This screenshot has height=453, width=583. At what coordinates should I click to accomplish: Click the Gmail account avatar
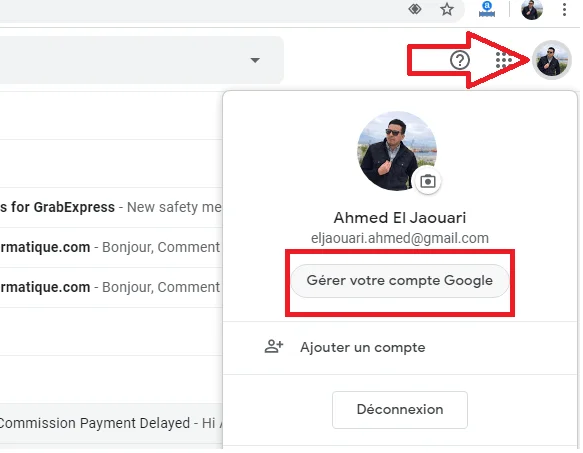pyautogui.click(x=551, y=60)
